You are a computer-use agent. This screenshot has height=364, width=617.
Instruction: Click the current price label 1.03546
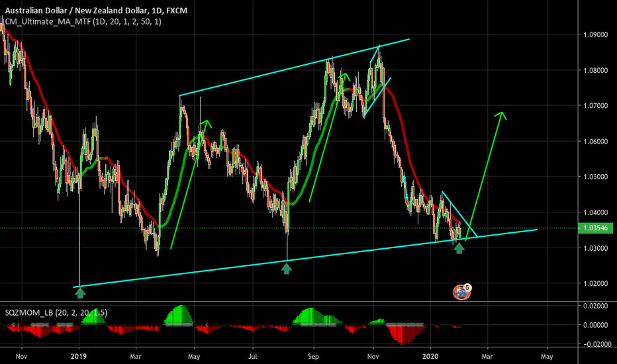point(595,228)
